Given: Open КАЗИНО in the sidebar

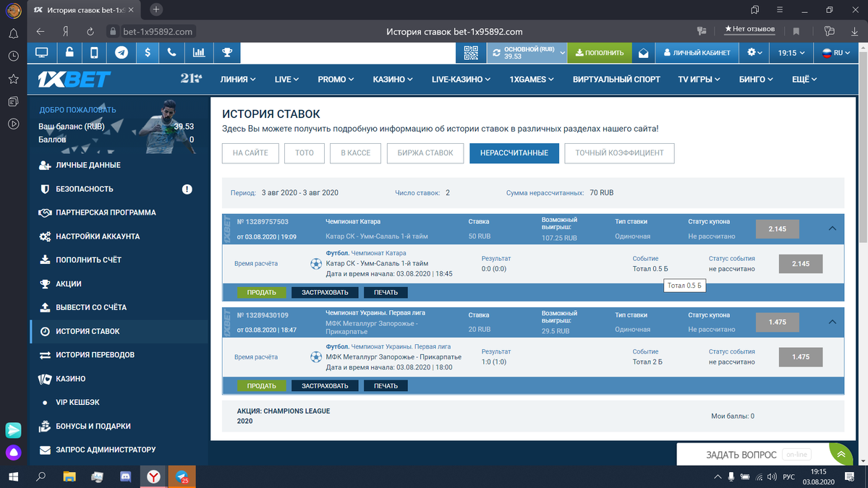Looking at the screenshot, I should 119,379.
